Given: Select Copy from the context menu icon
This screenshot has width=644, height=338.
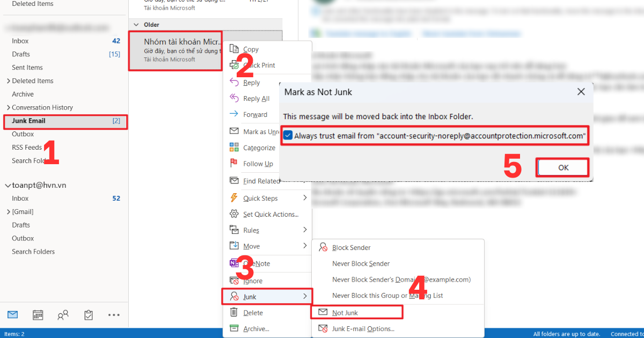Looking at the screenshot, I should [x=235, y=49].
